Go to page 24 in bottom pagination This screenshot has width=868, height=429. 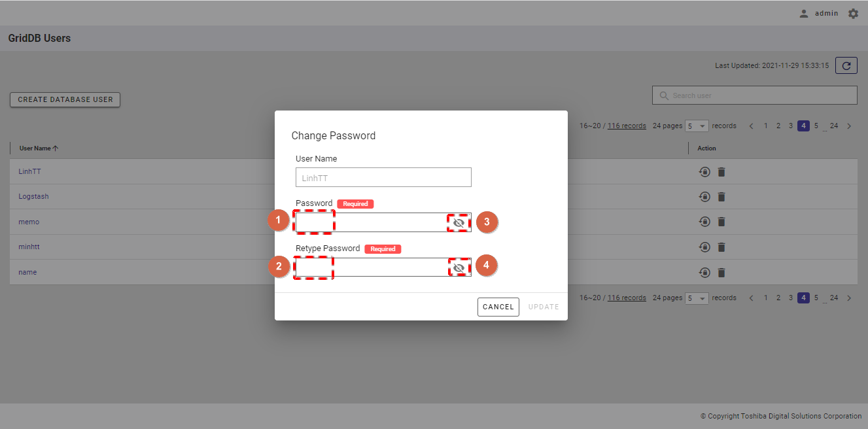coord(834,298)
